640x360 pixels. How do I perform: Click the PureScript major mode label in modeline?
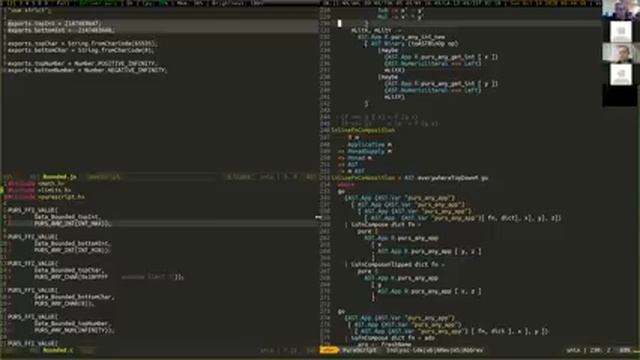point(359,350)
